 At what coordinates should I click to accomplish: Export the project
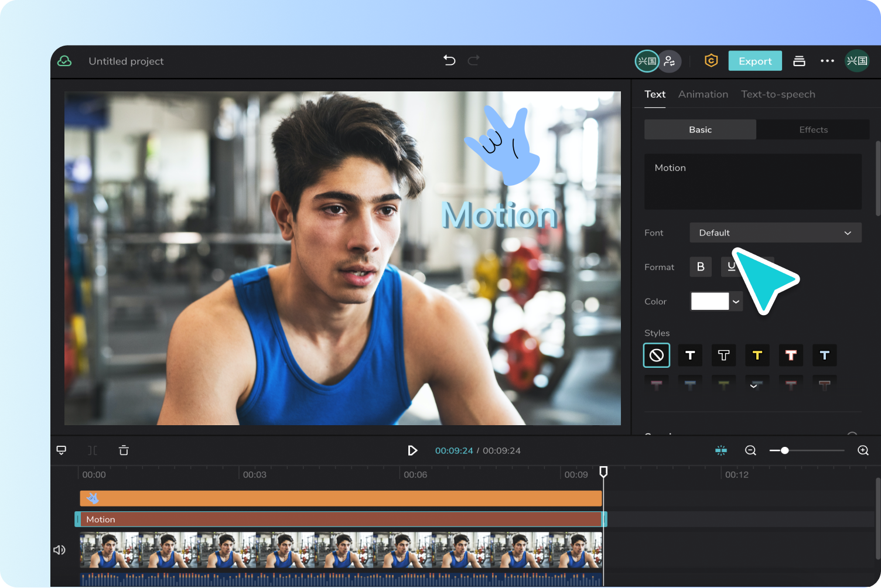coord(755,61)
